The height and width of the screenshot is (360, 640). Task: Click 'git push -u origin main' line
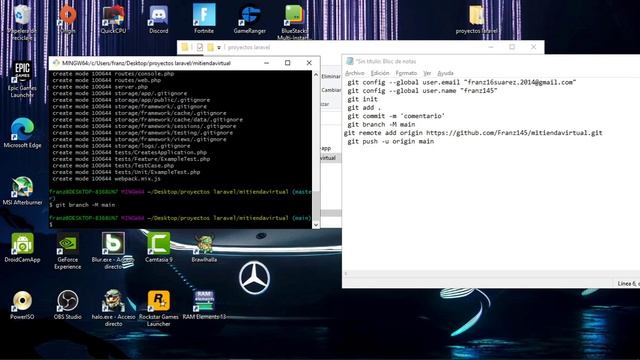(x=391, y=141)
